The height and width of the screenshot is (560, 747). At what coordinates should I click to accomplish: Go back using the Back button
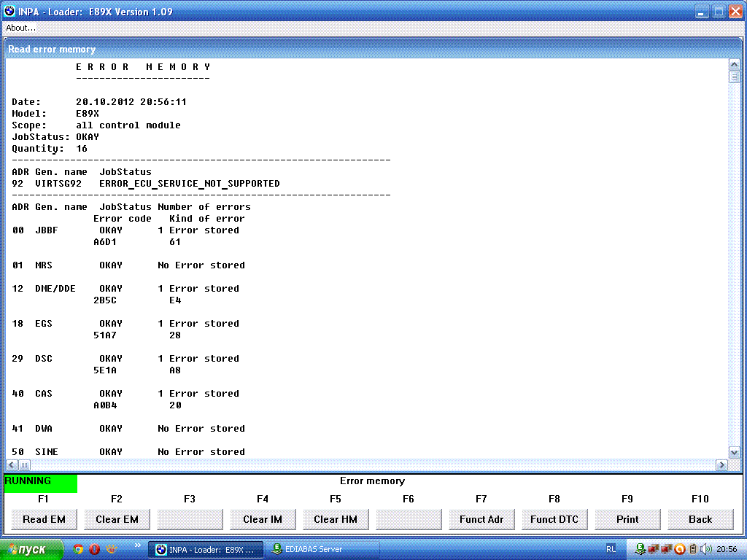click(x=700, y=519)
